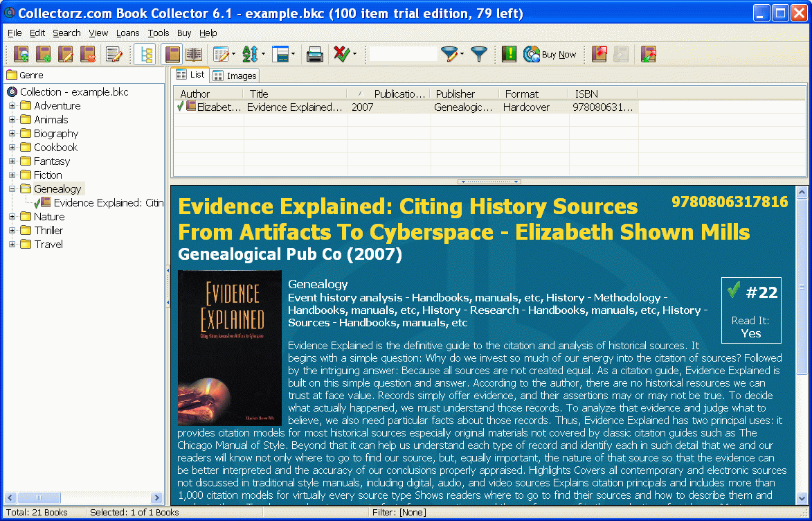Viewport: 812px width, 521px height.
Task: Open the A-Z sort dropdown arrow
Action: click(x=263, y=54)
